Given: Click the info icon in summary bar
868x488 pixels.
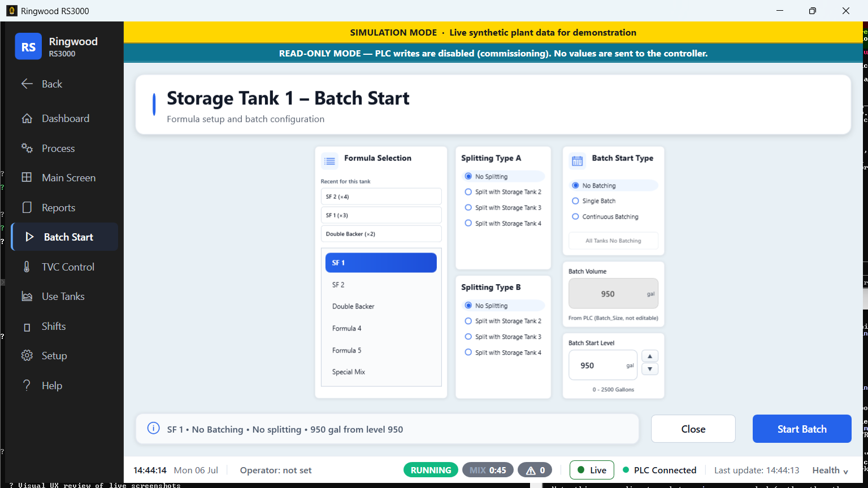Looking at the screenshot, I should 153,428.
